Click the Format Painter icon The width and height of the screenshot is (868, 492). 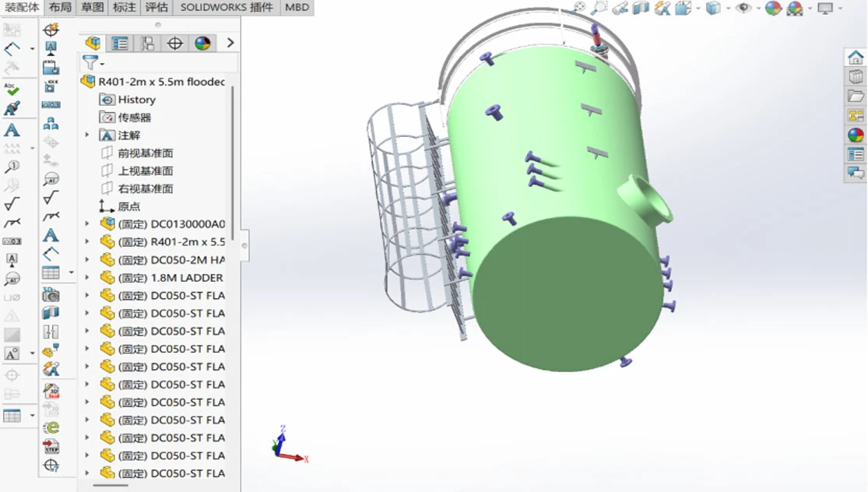point(12,108)
